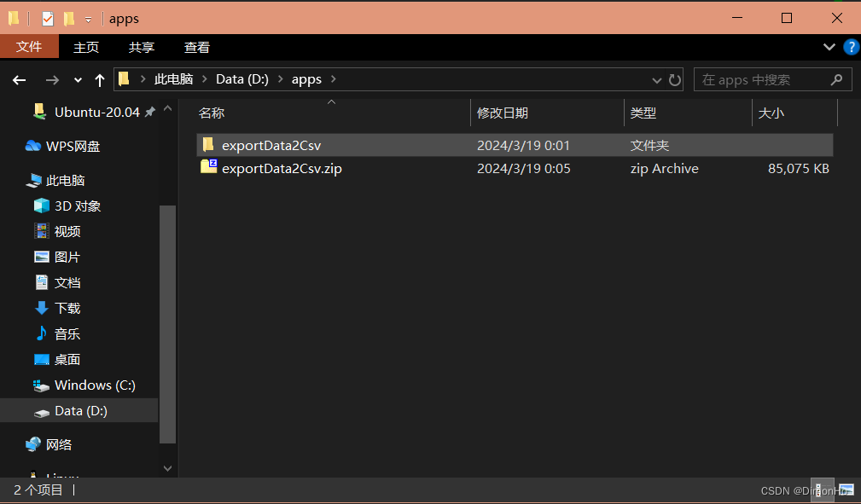Refresh the apps folder view
This screenshot has width=861, height=504.
click(674, 80)
